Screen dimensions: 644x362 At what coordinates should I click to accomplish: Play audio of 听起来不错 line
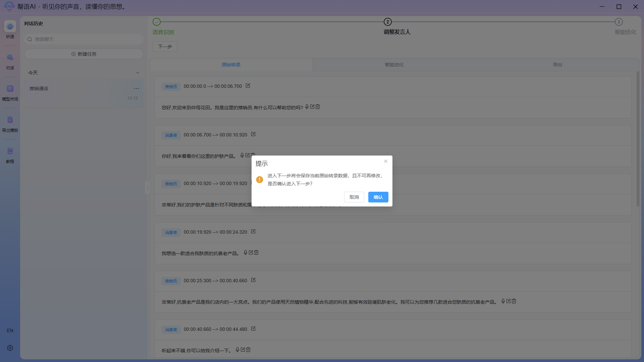coord(237,350)
